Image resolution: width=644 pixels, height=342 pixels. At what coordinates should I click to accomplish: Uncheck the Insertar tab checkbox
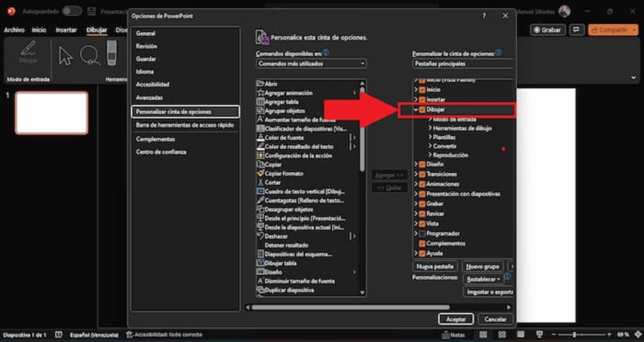(x=422, y=100)
